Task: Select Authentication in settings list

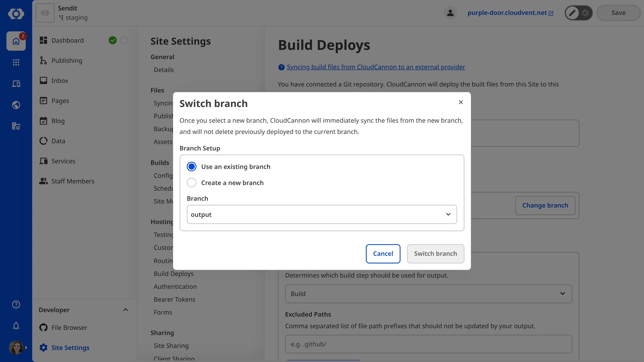Action: 175,287
